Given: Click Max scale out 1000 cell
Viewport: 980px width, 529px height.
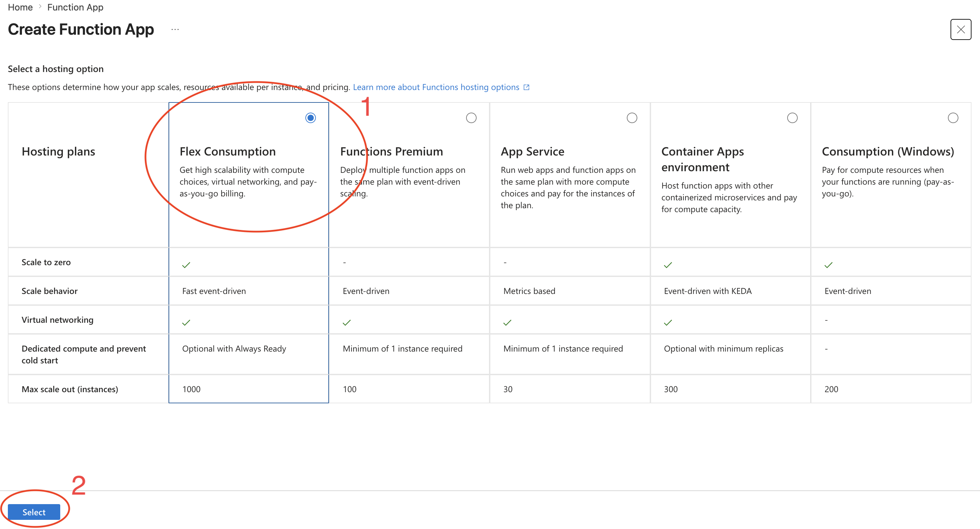Looking at the screenshot, I should pos(191,389).
